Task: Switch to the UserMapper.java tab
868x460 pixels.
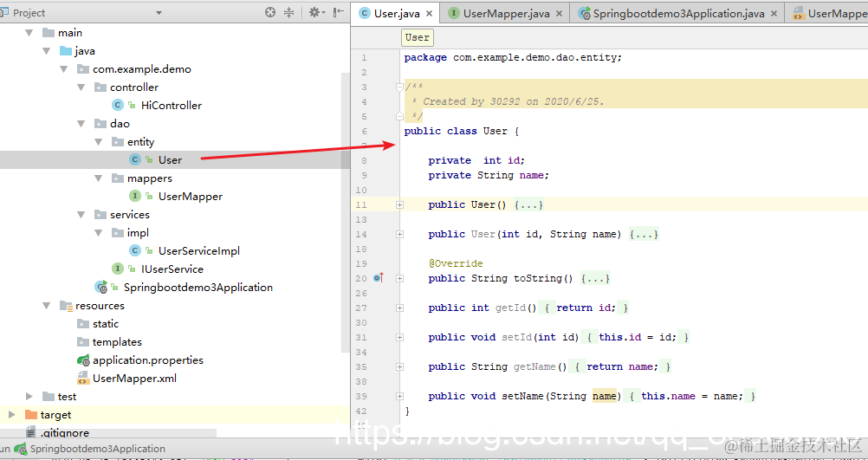Action: (x=506, y=14)
